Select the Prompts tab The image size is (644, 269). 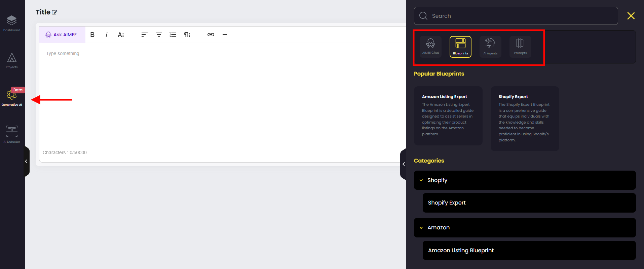pos(520,46)
